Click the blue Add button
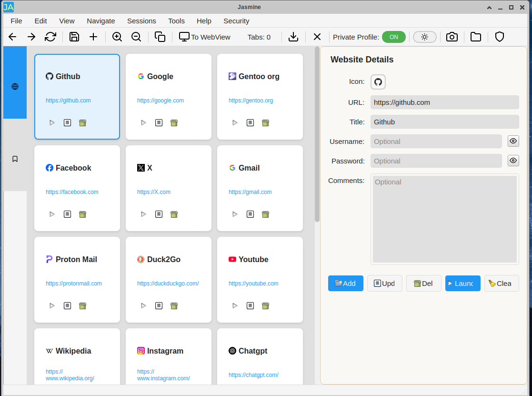The image size is (532, 396). click(346, 283)
